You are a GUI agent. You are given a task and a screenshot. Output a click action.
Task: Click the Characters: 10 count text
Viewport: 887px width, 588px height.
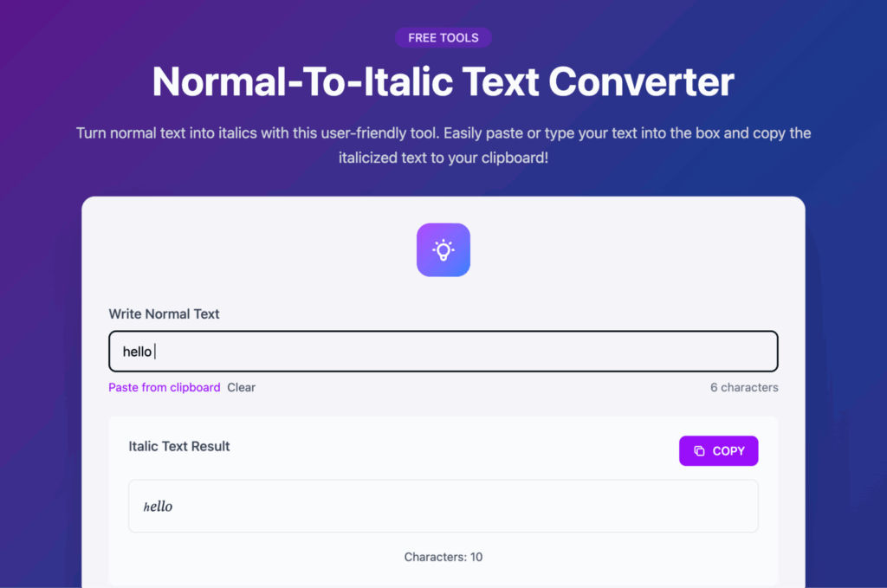[443, 557]
